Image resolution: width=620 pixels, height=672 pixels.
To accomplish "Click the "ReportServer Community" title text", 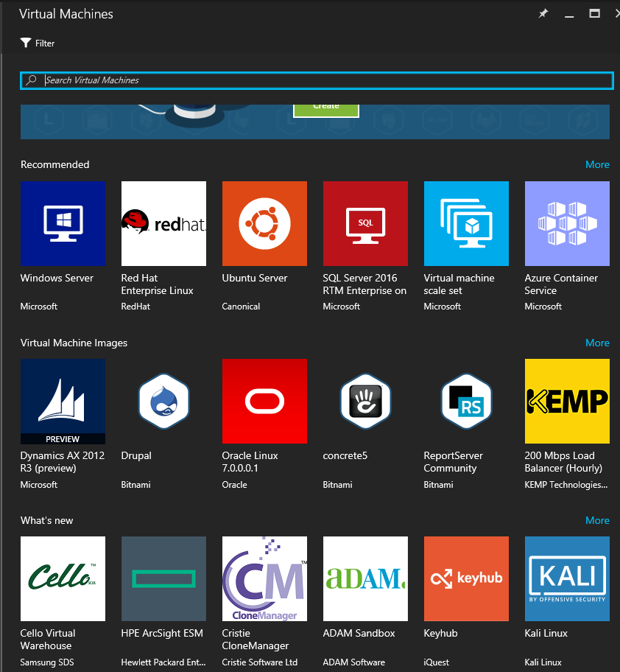I will (454, 461).
